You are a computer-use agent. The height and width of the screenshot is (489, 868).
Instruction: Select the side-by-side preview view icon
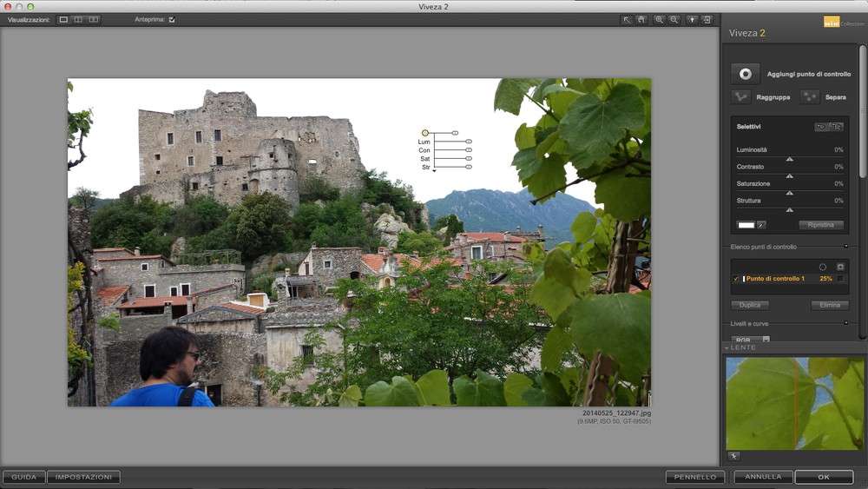pyautogui.click(x=94, y=19)
